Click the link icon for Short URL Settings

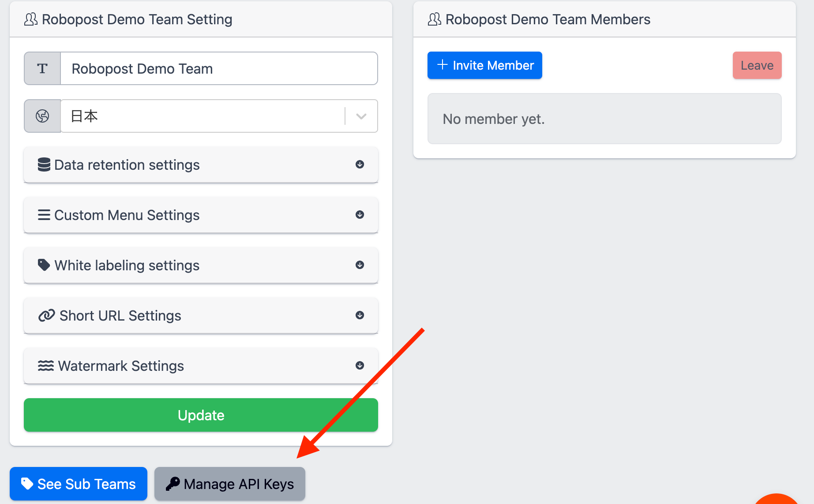(46, 315)
